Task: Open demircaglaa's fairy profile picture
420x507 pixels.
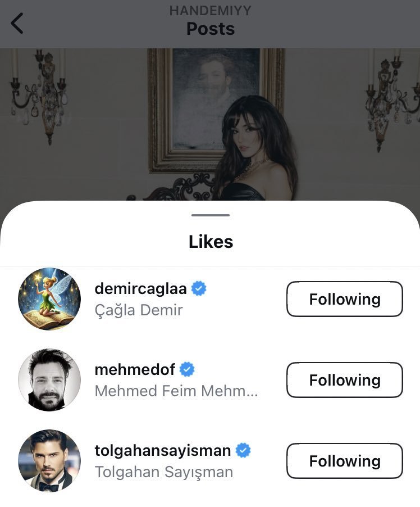Action: [49, 299]
